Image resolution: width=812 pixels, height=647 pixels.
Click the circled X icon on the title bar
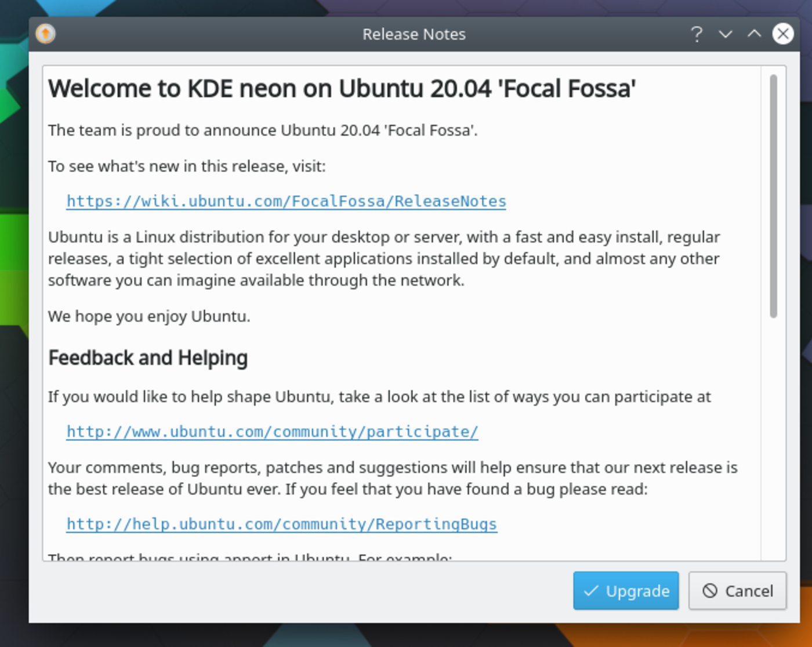click(x=783, y=34)
